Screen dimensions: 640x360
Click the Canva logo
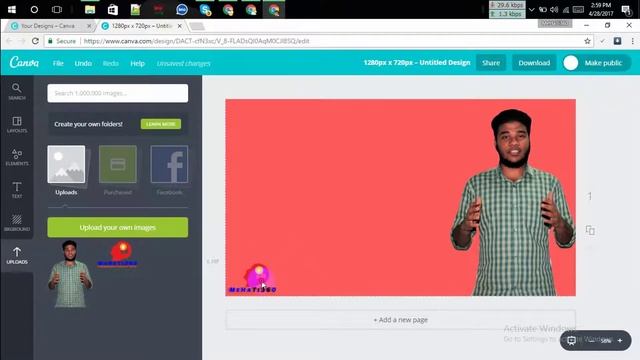24,62
